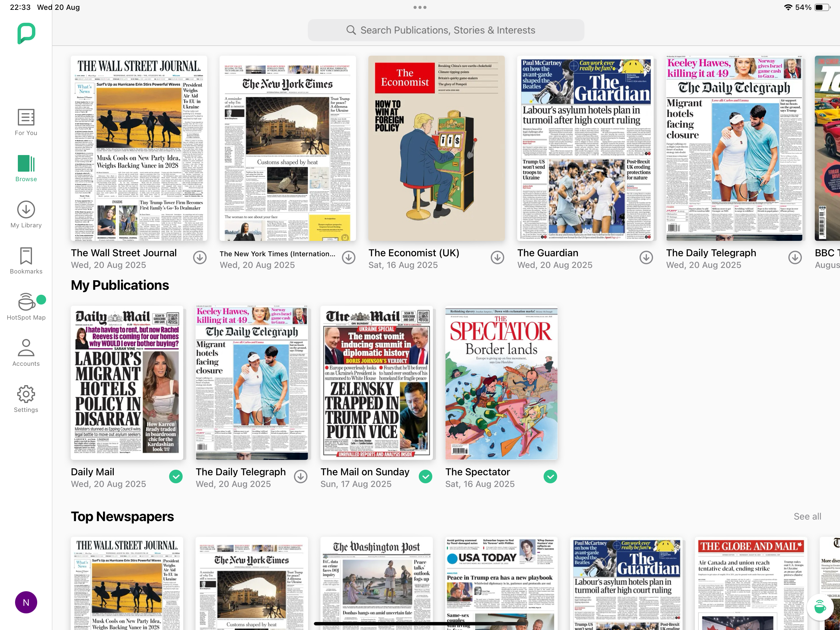Toggle The Spectator downloaded checkmark
Image resolution: width=840 pixels, height=630 pixels.
[550, 476]
